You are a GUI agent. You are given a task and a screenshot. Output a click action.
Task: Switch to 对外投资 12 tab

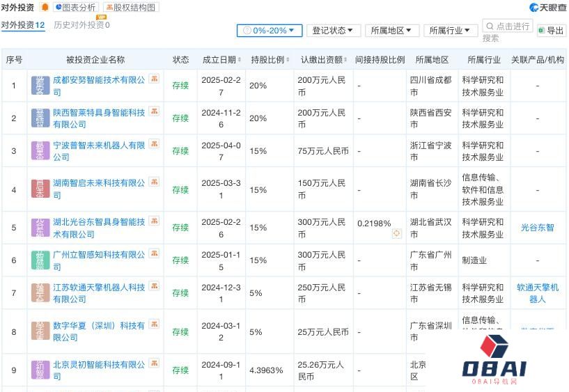tap(23, 25)
